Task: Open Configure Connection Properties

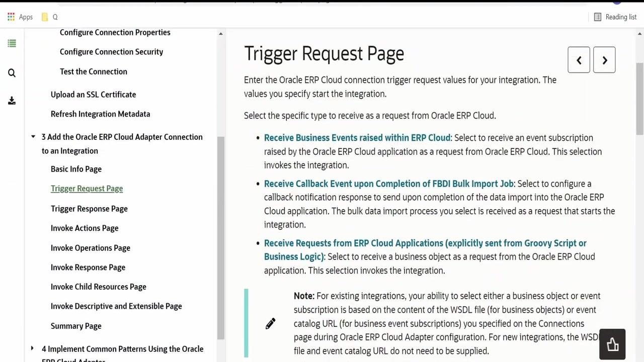Action: pos(115,32)
